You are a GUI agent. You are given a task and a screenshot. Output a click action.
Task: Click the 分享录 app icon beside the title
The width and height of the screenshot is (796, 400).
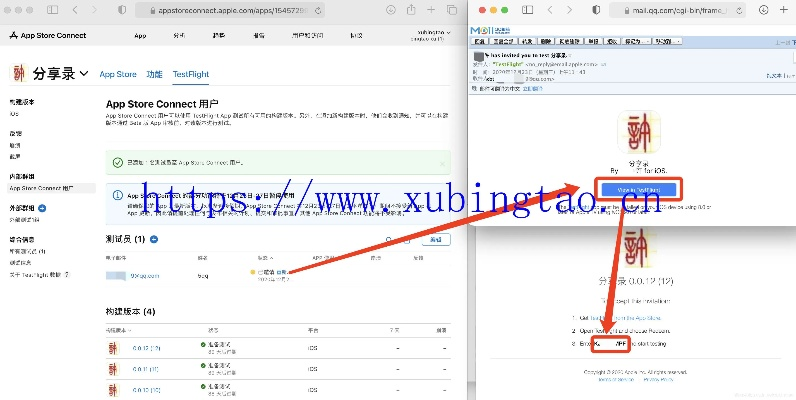point(19,73)
